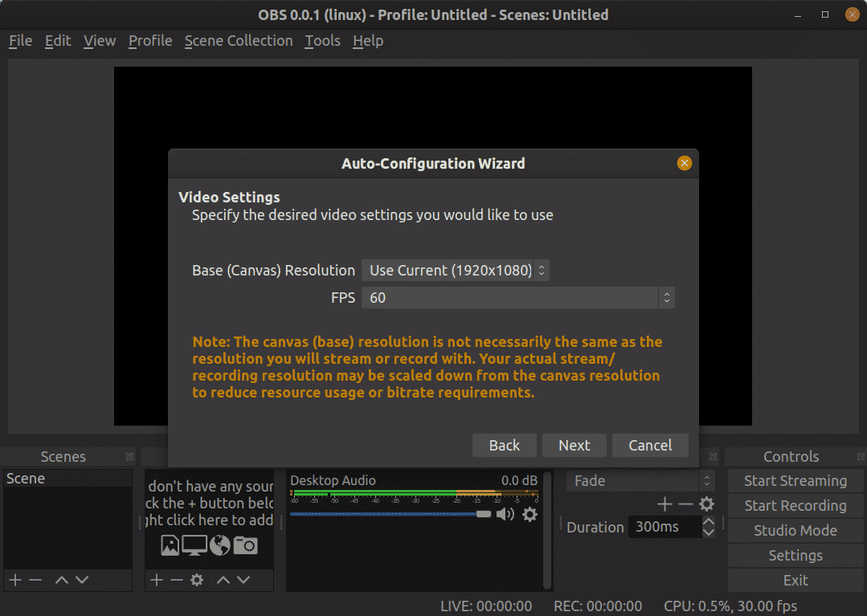Select the Scene item in Scenes list

26,479
